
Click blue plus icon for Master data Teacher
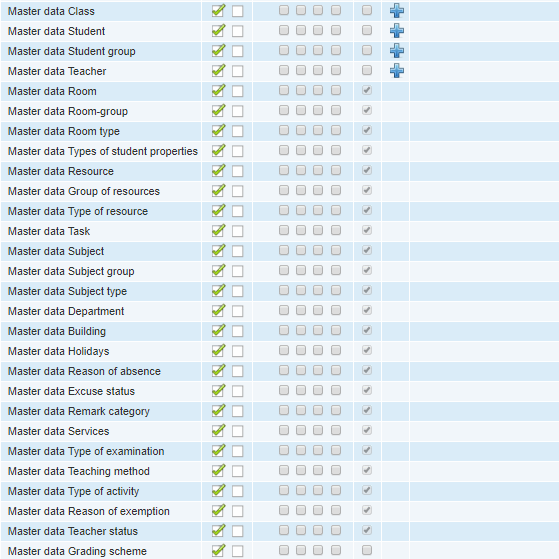point(396,71)
